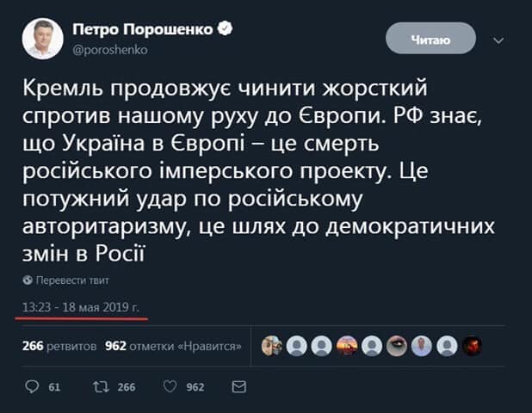Click the reply speech bubble icon

click(x=32, y=387)
